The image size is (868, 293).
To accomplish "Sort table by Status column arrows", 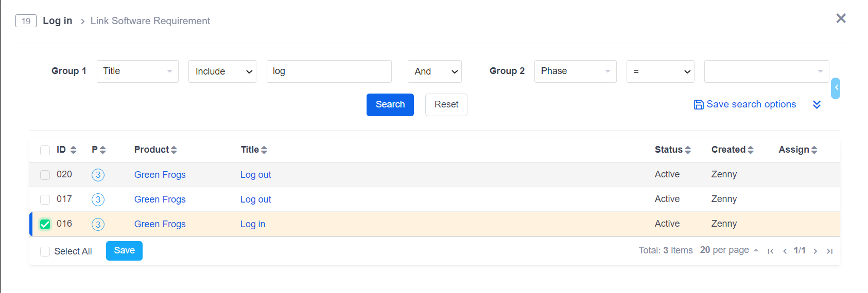I will 688,150.
